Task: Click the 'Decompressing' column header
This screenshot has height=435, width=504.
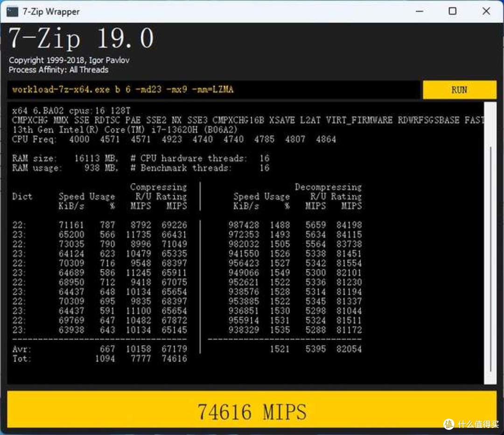Action: click(x=328, y=187)
